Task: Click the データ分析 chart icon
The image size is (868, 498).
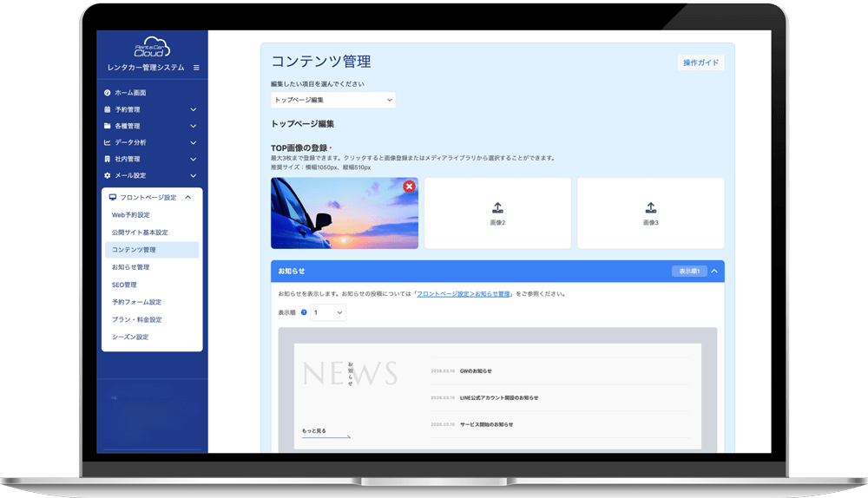Action: coord(108,143)
